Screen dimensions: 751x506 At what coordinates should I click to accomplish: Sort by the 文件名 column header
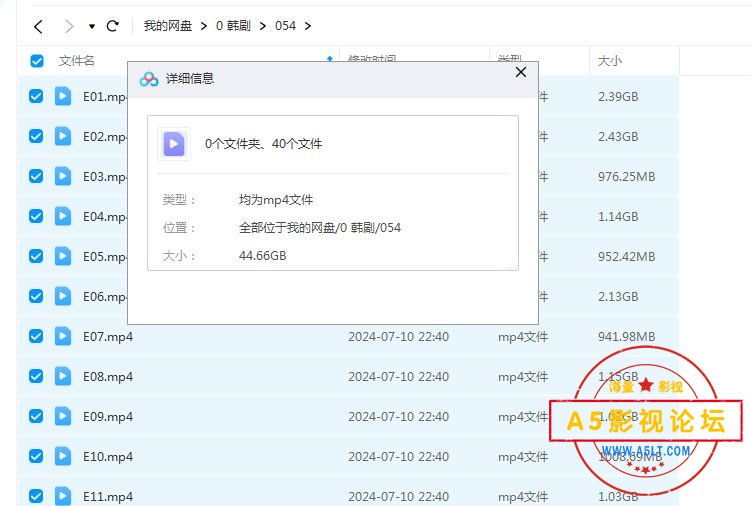(77, 61)
